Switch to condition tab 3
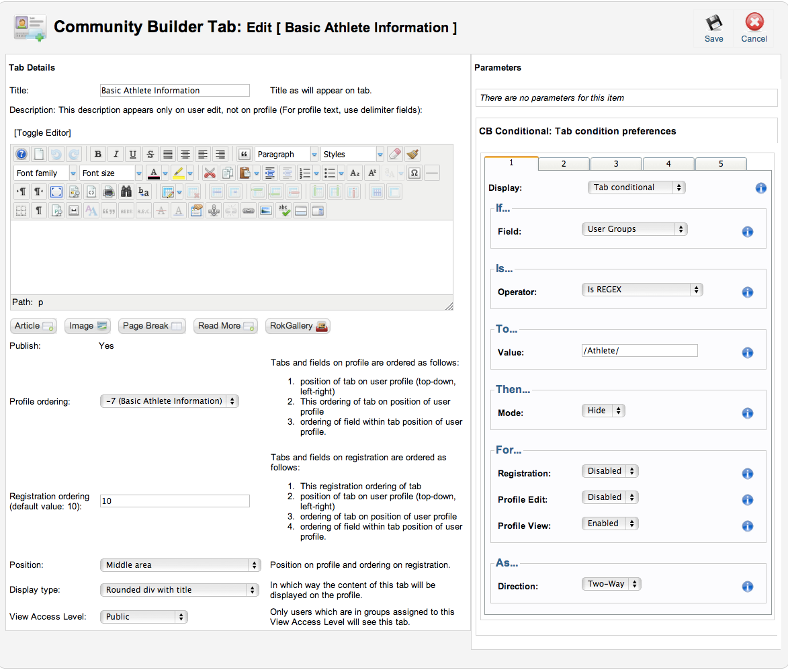 click(x=616, y=164)
